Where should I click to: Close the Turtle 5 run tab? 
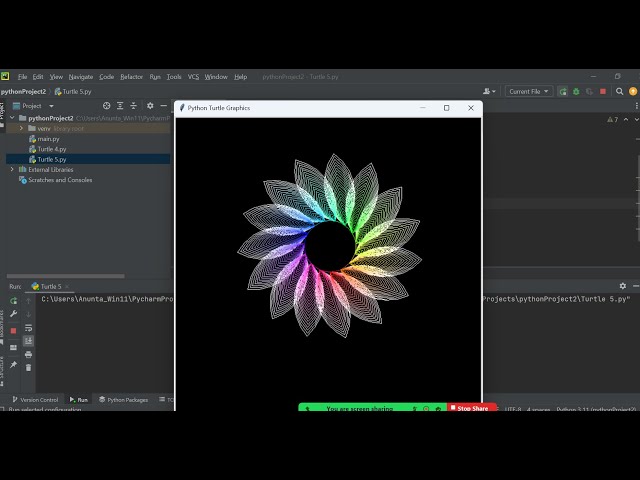67,286
